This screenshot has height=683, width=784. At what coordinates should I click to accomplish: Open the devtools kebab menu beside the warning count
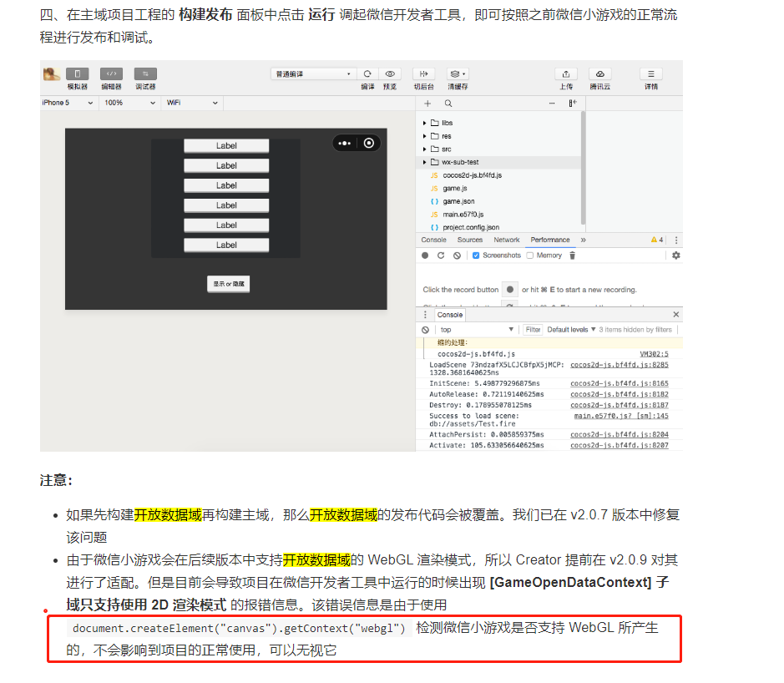[x=676, y=240]
